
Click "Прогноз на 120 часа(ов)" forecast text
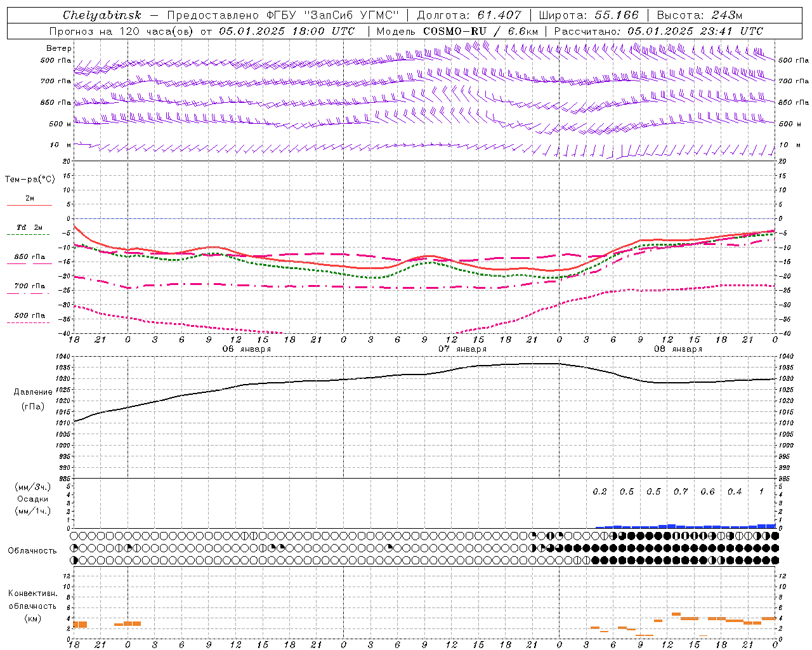[x=122, y=31]
